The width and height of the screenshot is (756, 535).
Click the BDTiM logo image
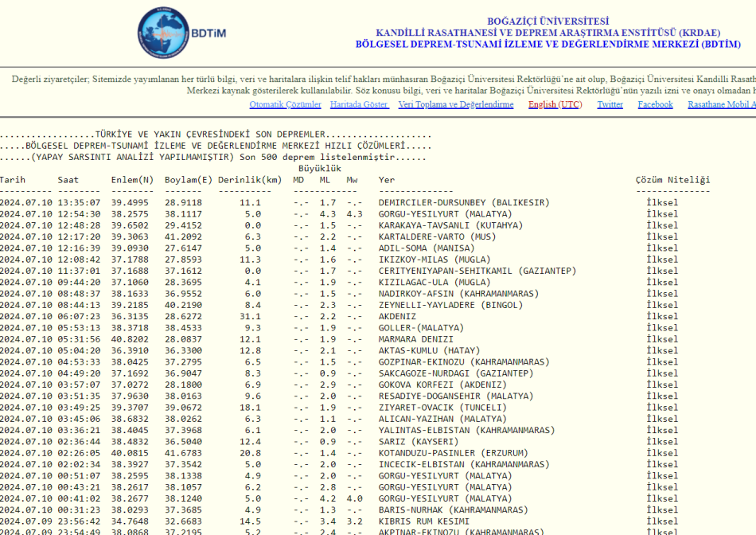[181, 33]
